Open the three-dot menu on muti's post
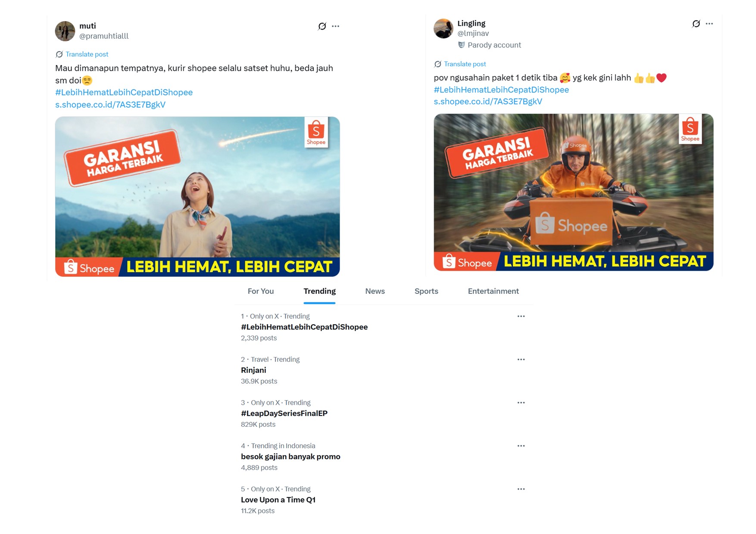756x534 pixels. click(336, 26)
